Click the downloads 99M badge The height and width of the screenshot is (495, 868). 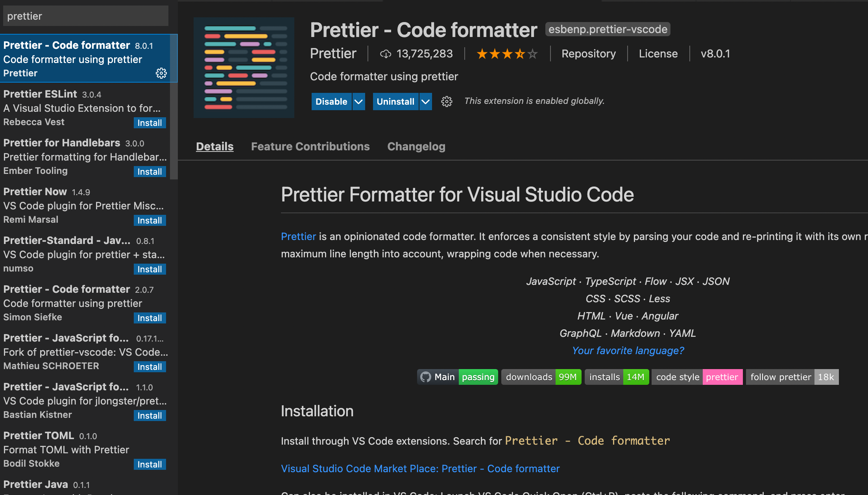point(541,377)
